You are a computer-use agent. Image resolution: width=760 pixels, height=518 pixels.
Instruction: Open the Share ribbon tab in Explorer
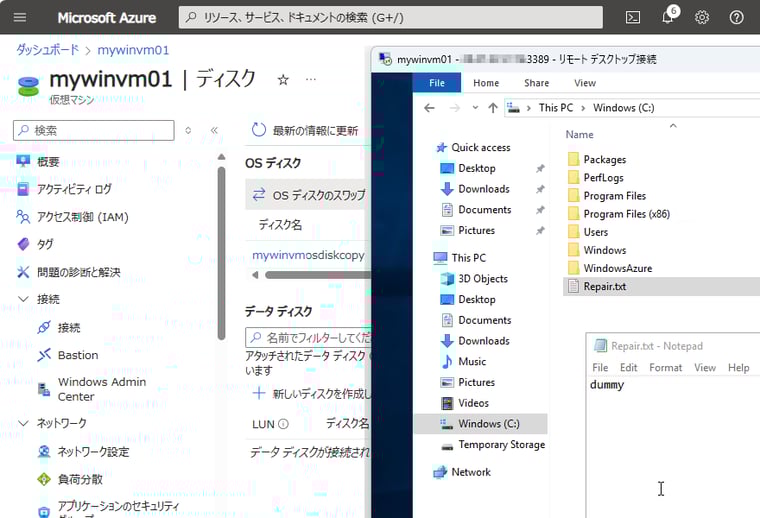(537, 83)
